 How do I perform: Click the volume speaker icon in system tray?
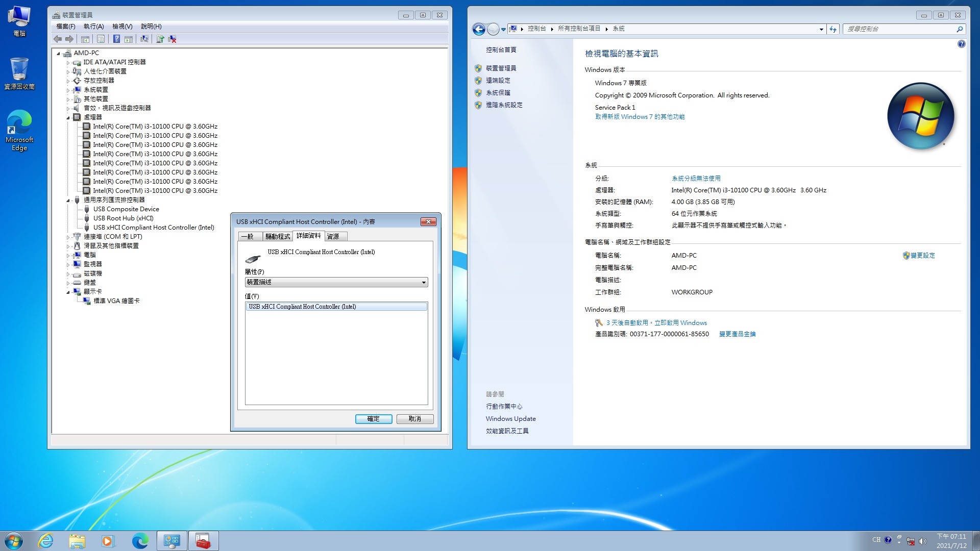922,541
